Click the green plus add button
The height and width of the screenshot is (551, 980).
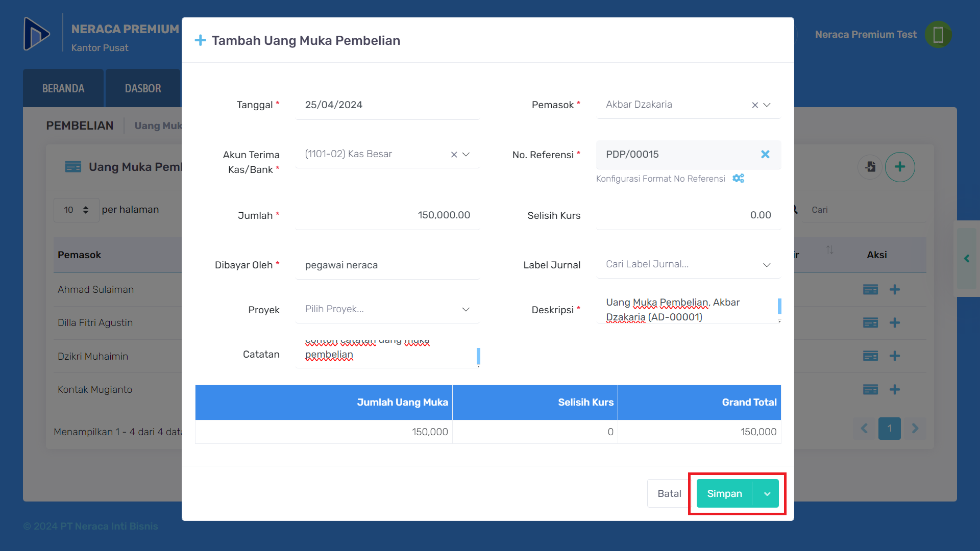coord(899,167)
